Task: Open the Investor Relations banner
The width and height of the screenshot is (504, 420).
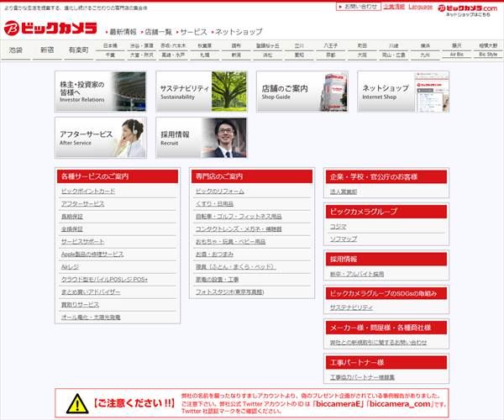Action: [101, 92]
